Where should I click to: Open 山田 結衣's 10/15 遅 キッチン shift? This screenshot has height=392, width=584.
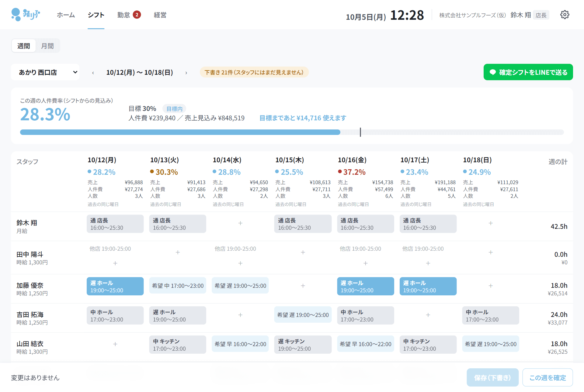point(303,345)
